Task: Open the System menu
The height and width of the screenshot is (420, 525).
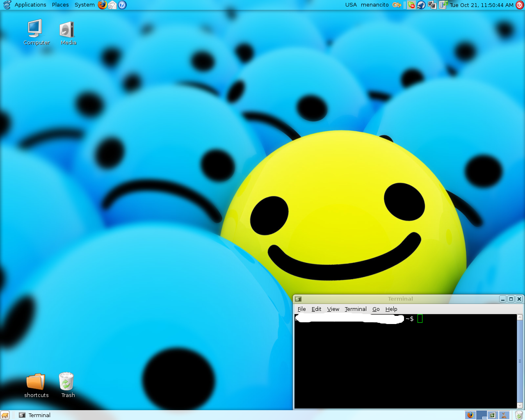Action: (84, 5)
